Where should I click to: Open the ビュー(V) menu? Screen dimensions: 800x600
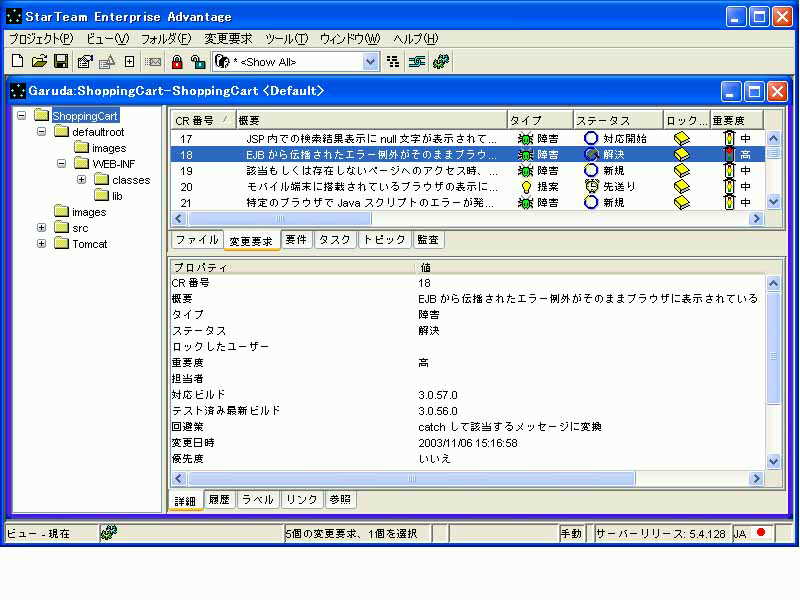tap(108, 38)
